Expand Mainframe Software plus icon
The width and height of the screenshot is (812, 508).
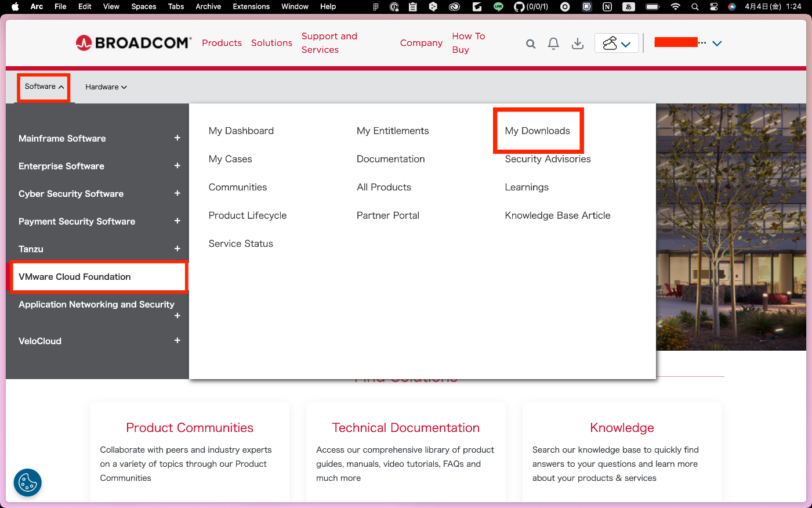(177, 138)
